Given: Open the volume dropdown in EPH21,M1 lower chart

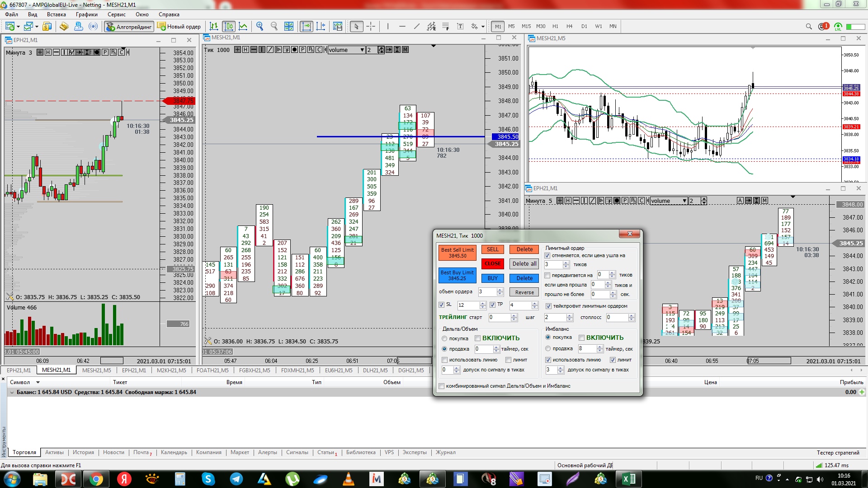Looking at the screenshot, I should tap(684, 201).
